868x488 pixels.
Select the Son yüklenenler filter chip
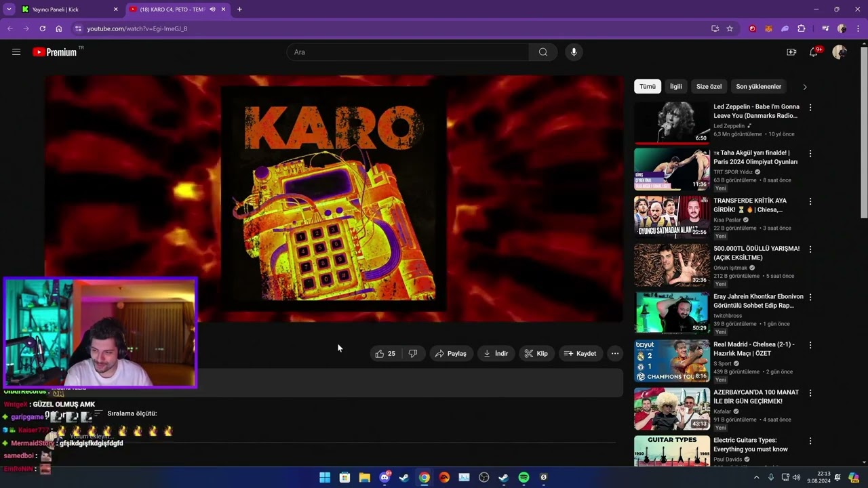pyautogui.click(x=759, y=86)
